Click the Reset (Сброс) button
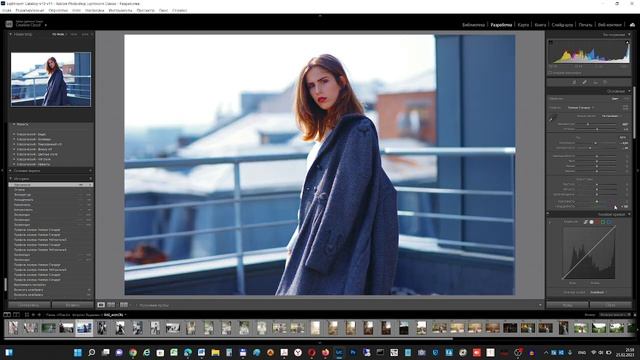This screenshot has width=640, height=360. (x=611, y=305)
